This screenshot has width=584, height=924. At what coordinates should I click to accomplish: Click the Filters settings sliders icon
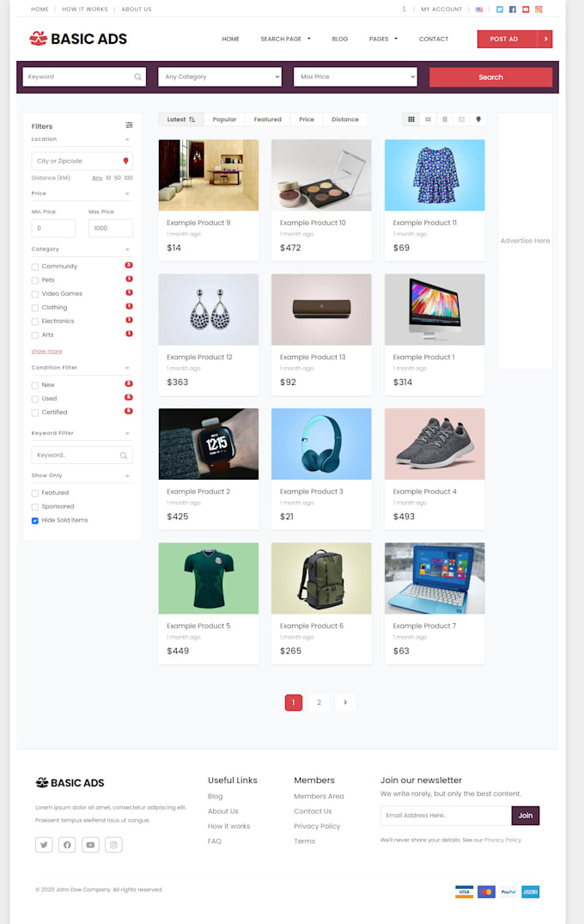point(129,125)
